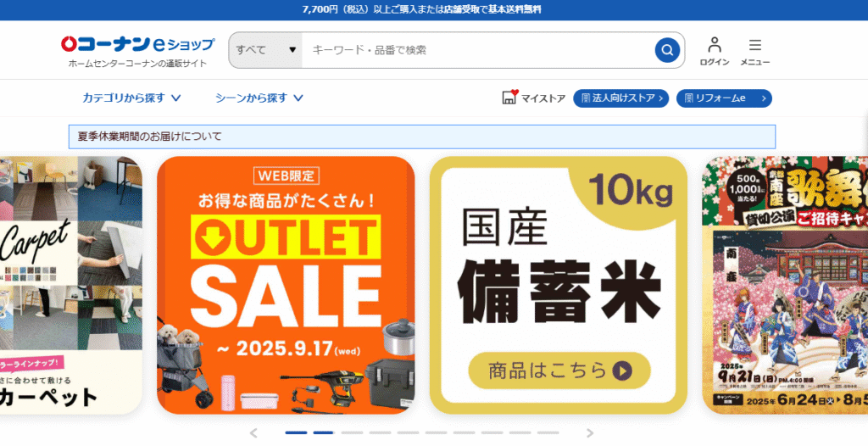Open the すべて category dropdown

(x=265, y=50)
